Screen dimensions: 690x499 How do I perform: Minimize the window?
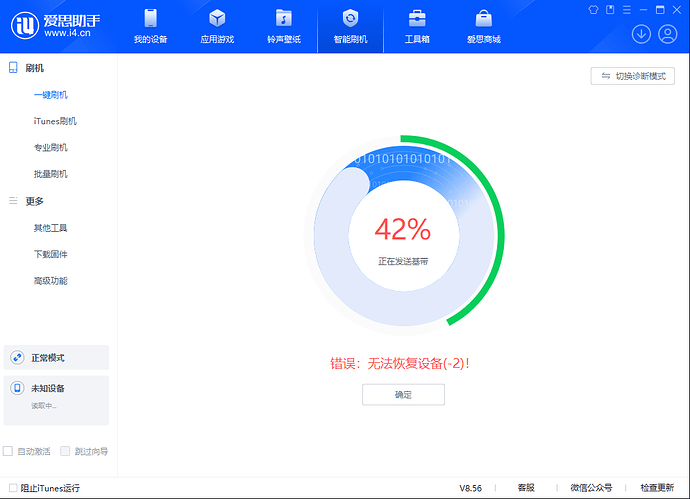643,10
